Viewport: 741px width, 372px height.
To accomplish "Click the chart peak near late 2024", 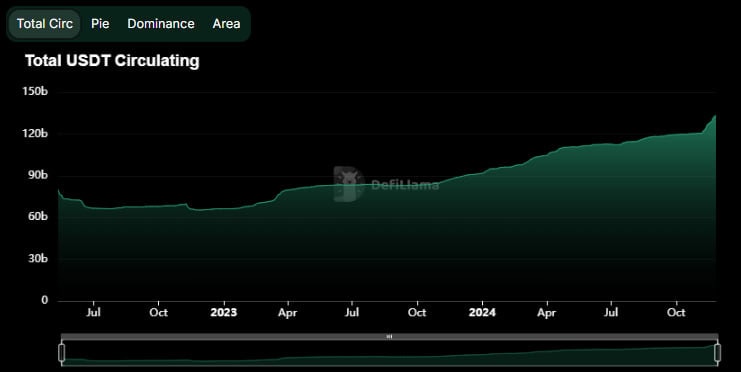I will pyautogui.click(x=715, y=115).
